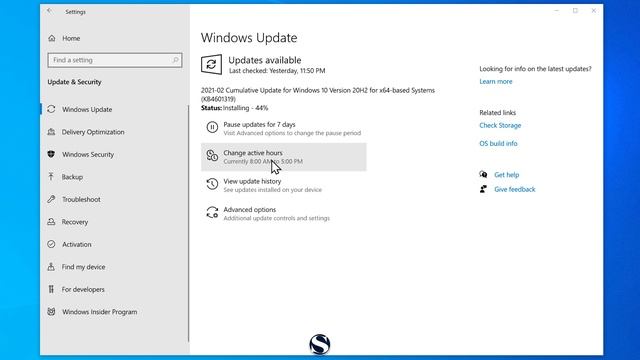Click the search magnifier icon
This screenshot has width=640, height=360.
pos(176,60)
